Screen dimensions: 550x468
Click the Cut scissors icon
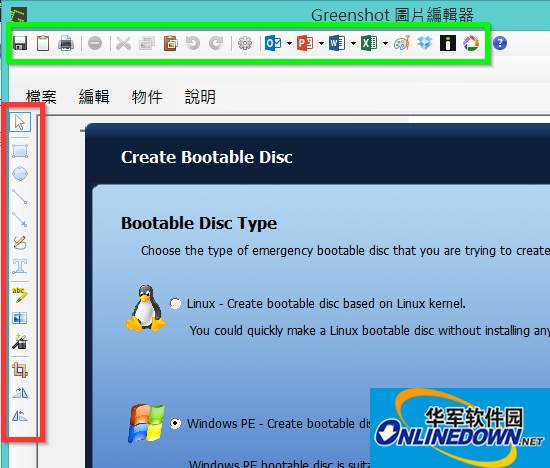(x=123, y=43)
